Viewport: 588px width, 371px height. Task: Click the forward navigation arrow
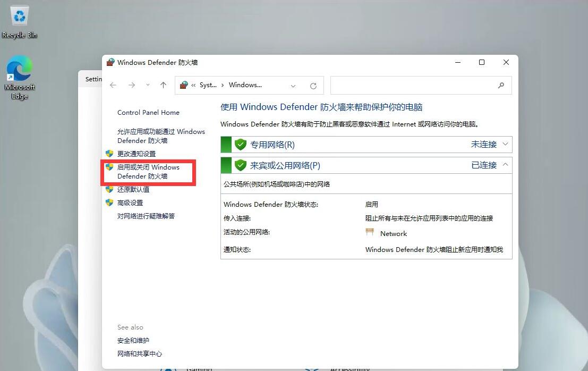click(132, 85)
